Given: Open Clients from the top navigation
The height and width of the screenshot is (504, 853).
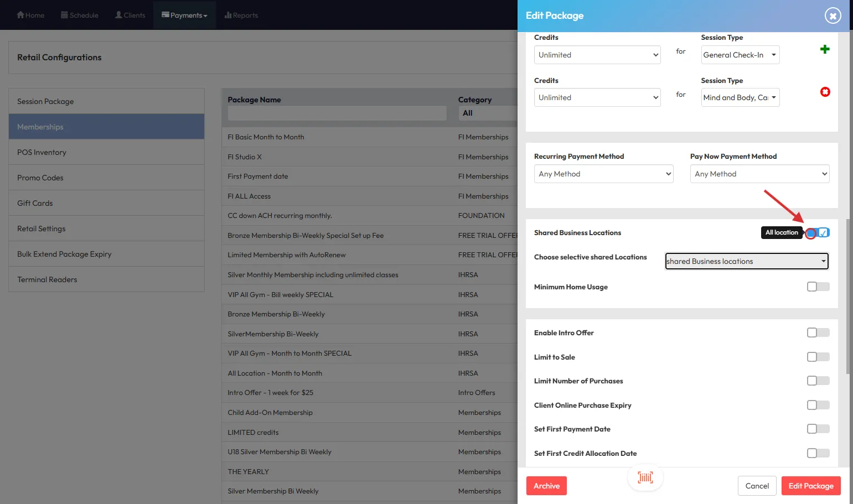Looking at the screenshot, I should 130,15.
